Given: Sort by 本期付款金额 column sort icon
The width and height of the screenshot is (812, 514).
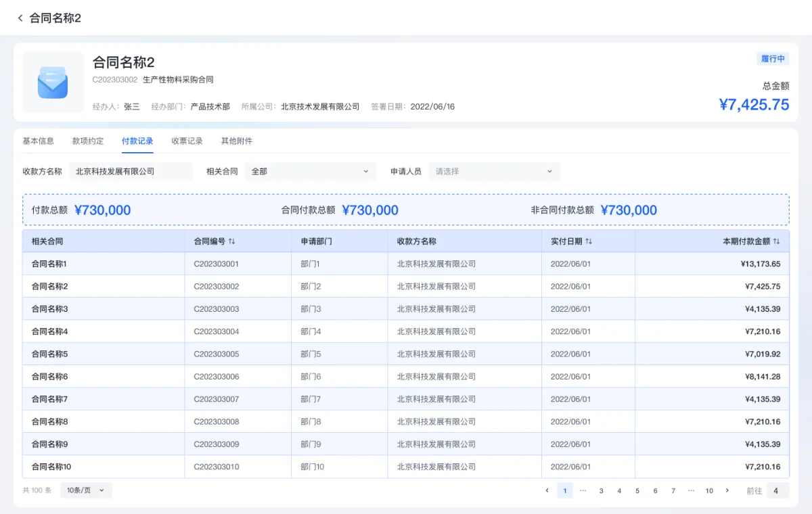Looking at the screenshot, I should [776, 241].
